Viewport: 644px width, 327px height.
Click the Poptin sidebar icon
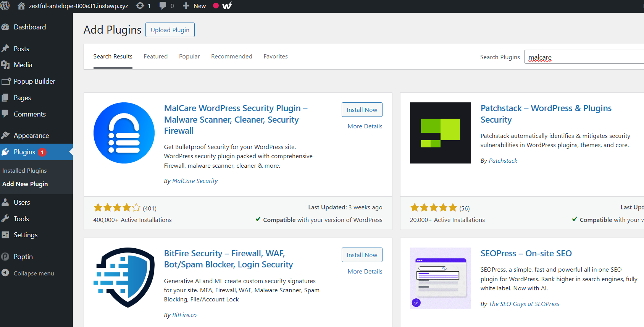pos(5,257)
